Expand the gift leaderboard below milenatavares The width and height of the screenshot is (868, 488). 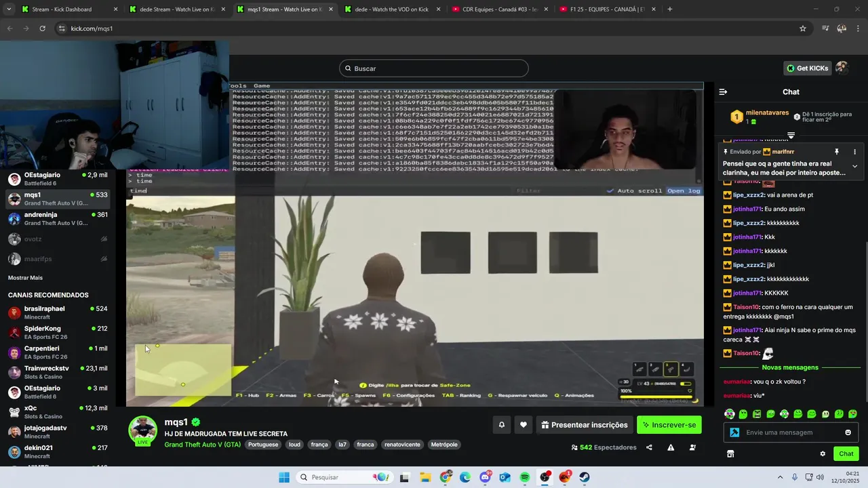791,136
